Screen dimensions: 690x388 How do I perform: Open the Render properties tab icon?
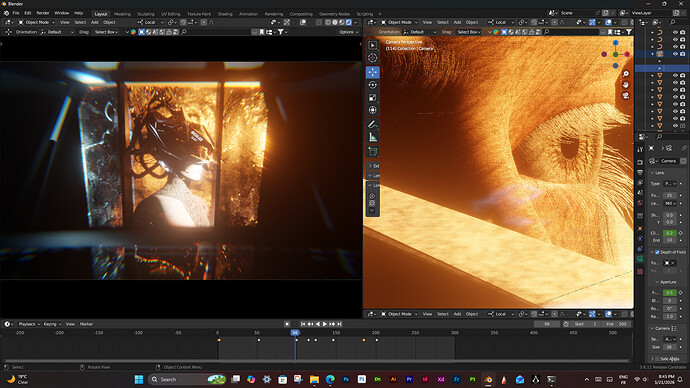640,162
